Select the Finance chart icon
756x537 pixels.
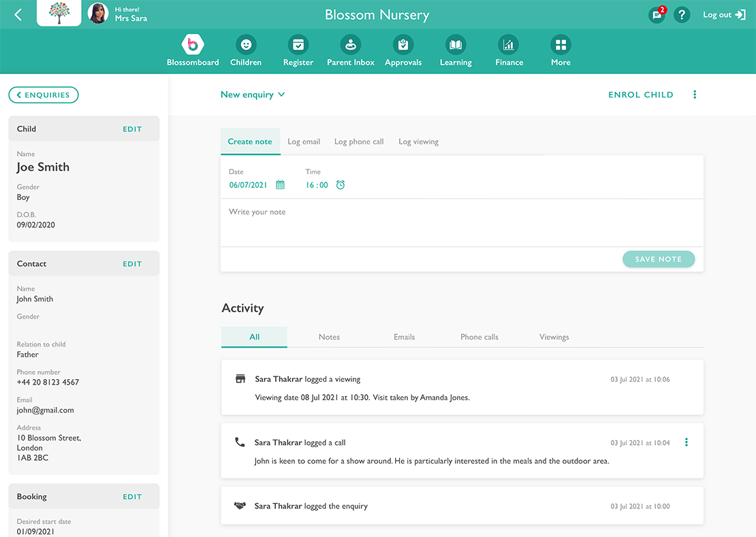509,44
